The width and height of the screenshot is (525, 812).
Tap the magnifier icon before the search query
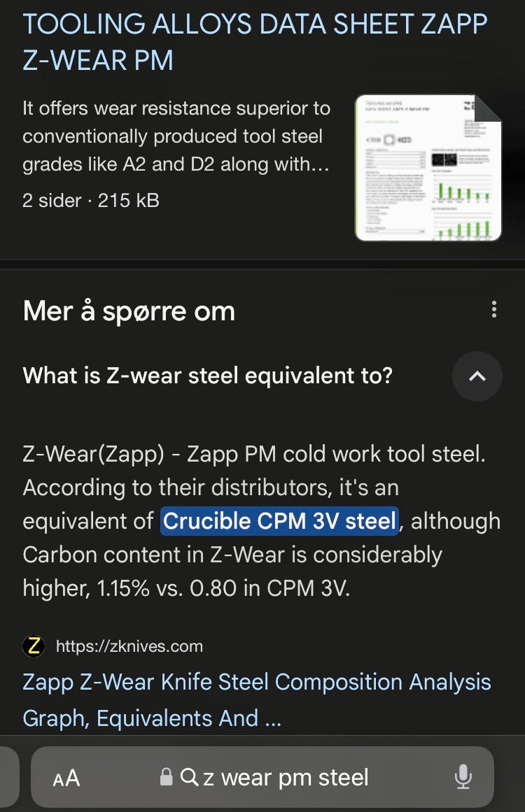point(189,777)
